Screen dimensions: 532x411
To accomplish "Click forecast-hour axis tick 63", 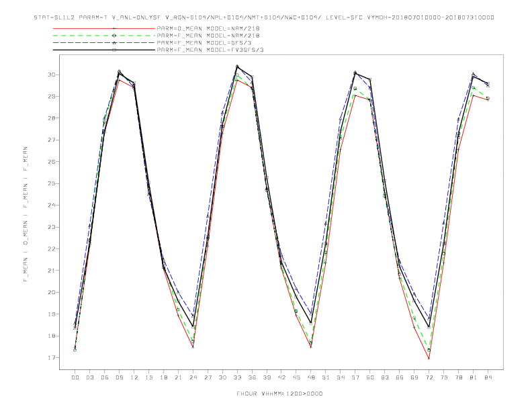I will [x=385, y=377].
